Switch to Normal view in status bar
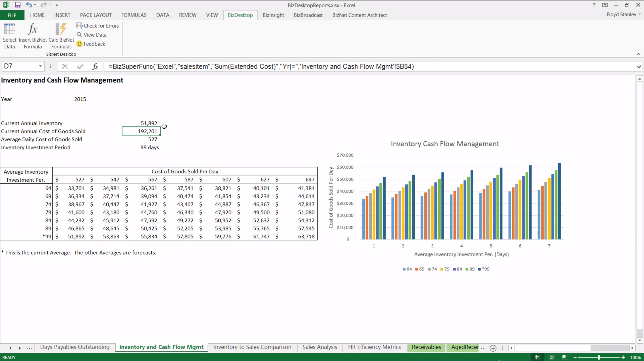The width and height of the screenshot is (644, 361). [x=537, y=357]
